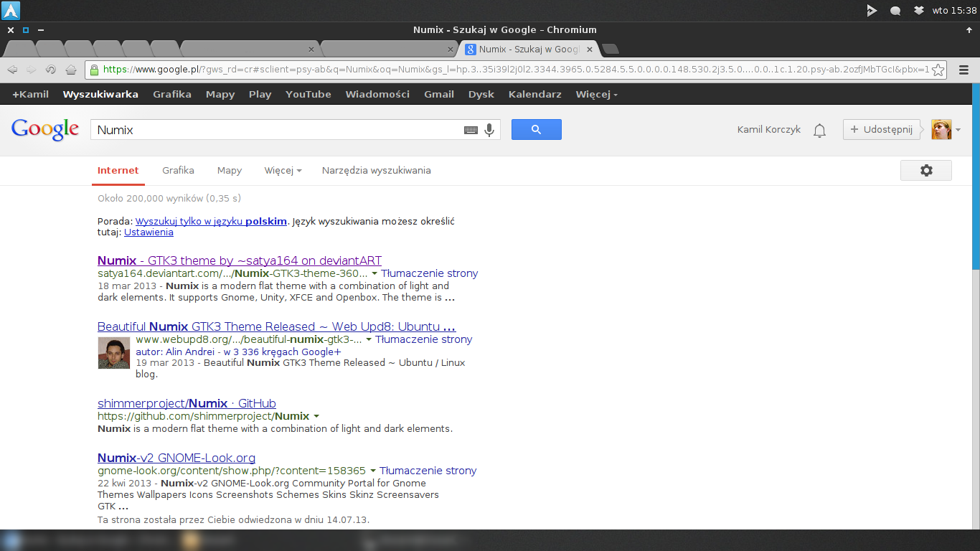Open Dysk in the black Google bar
Screen dimensions: 980x551
481,94
